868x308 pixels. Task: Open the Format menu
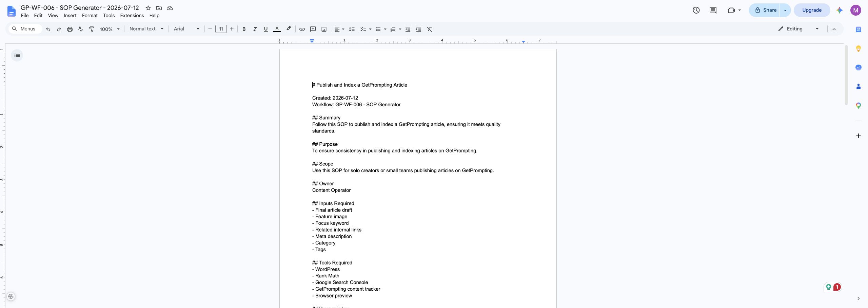[90, 16]
